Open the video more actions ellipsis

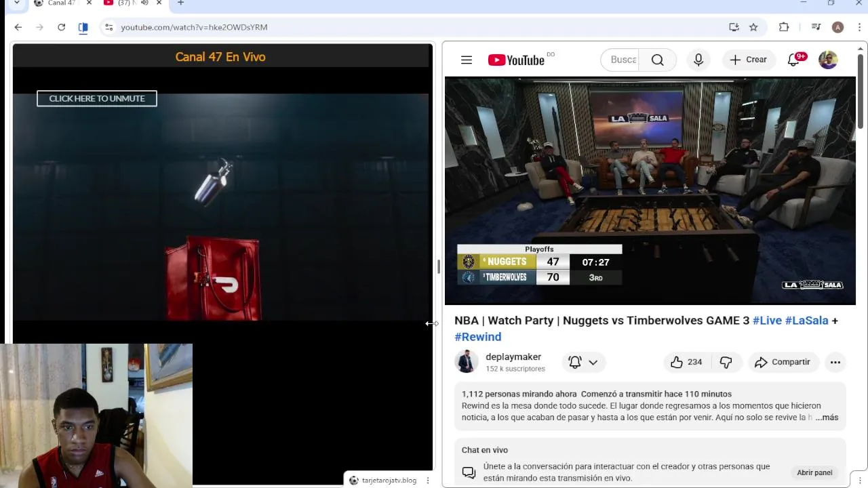click(835, 362)
